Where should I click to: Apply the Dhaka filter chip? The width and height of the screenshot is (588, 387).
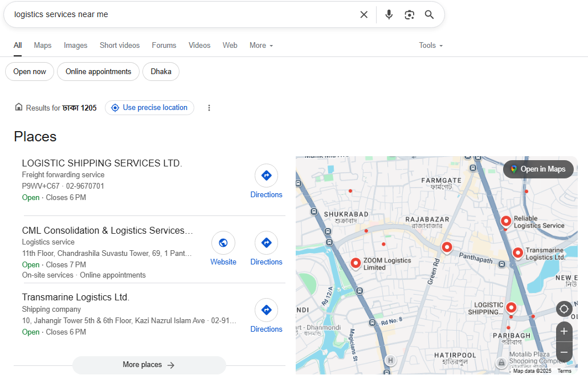point(161,72)
